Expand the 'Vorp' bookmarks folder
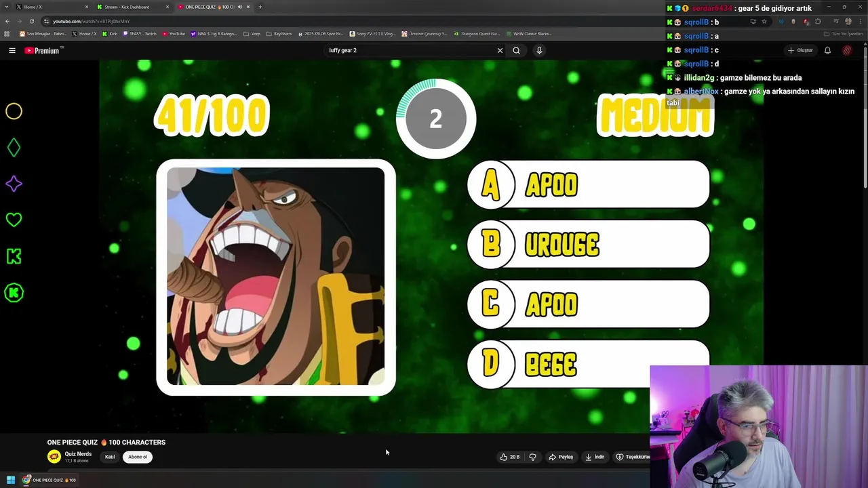Viewport: 868px width, 488px height. 252,33
